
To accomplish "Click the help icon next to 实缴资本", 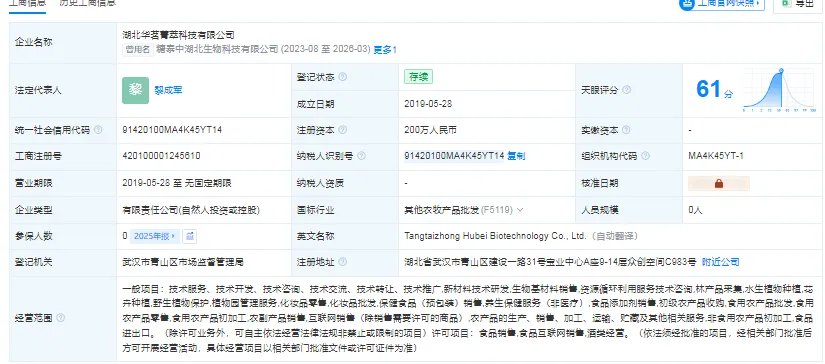I will point(626,129).
